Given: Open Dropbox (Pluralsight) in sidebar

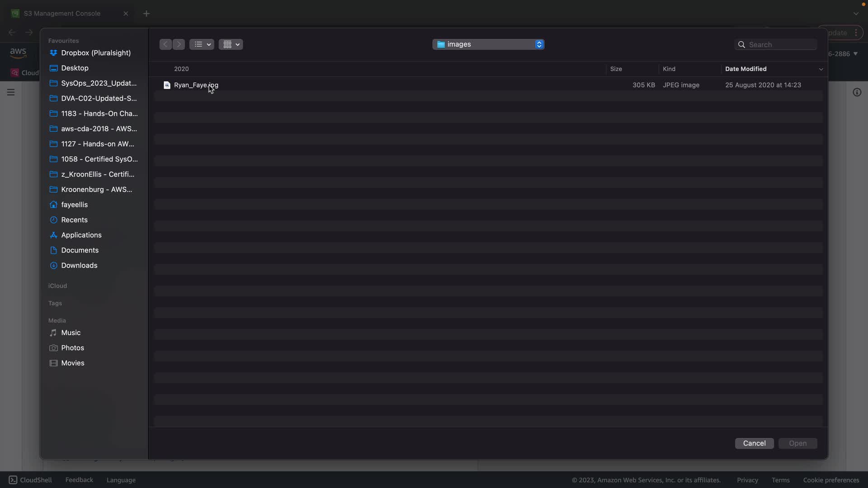Looking at the screenshot, I should (x=95, y=53).
